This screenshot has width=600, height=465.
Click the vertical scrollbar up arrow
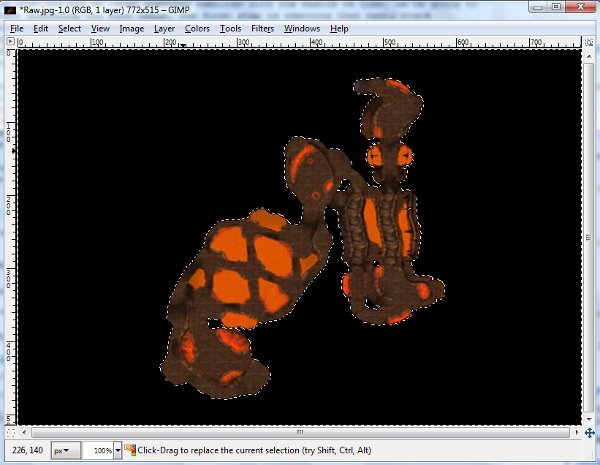tap(589, 56)
